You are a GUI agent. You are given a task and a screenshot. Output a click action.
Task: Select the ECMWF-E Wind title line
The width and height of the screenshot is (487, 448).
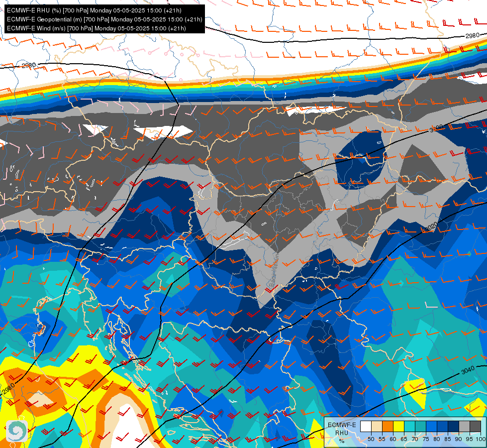(x=97, y=28)
